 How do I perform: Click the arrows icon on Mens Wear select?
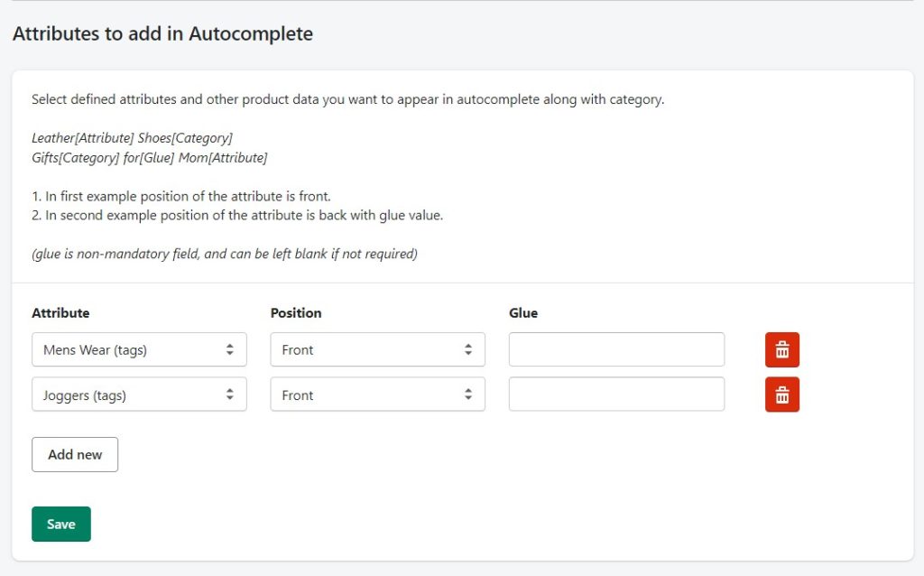(x=230, y=349)
